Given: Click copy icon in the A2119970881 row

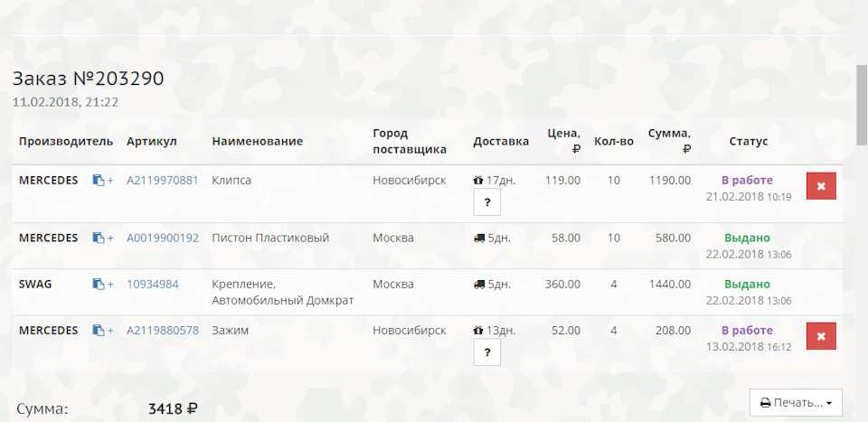Looking at the screenshot, I should [x=99, y=181].
